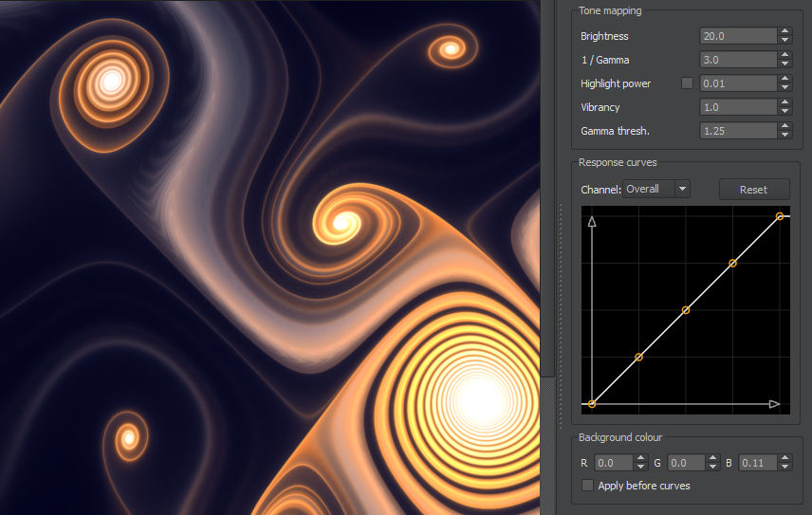
Task: Increase Highlight power with up arrow
Action: tap(785, 79)
